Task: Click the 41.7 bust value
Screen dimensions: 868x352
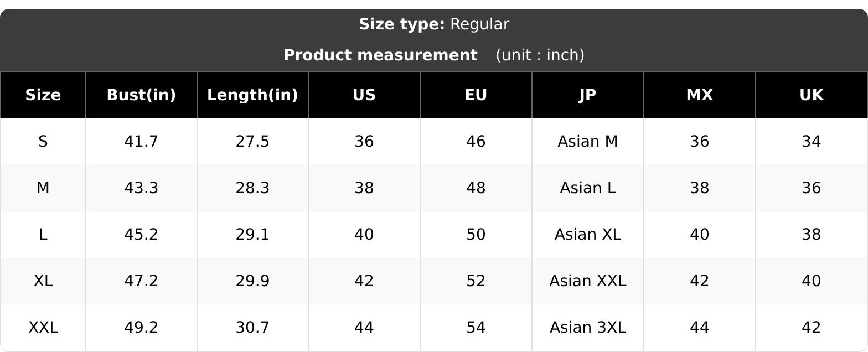Action: [141, 142]
